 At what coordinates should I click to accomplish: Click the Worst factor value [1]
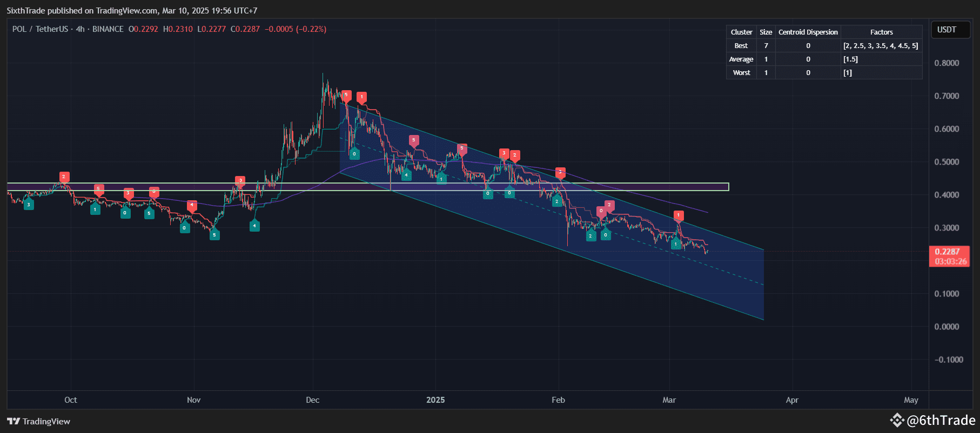[x=848, y=73]
